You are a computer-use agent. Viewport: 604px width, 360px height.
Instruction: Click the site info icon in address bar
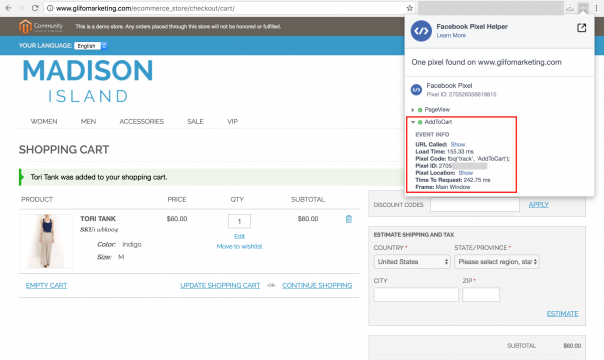[50, 8]
